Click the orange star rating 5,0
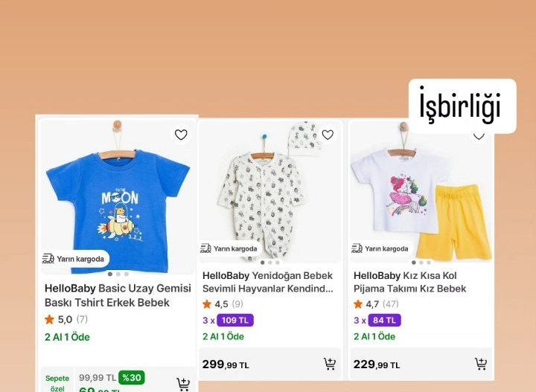 click(50, 320)
